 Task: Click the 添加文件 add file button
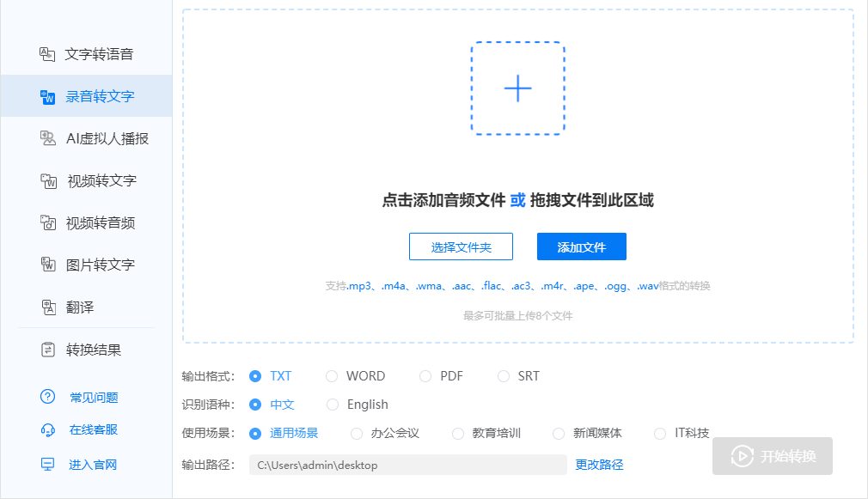coord(581,246)
